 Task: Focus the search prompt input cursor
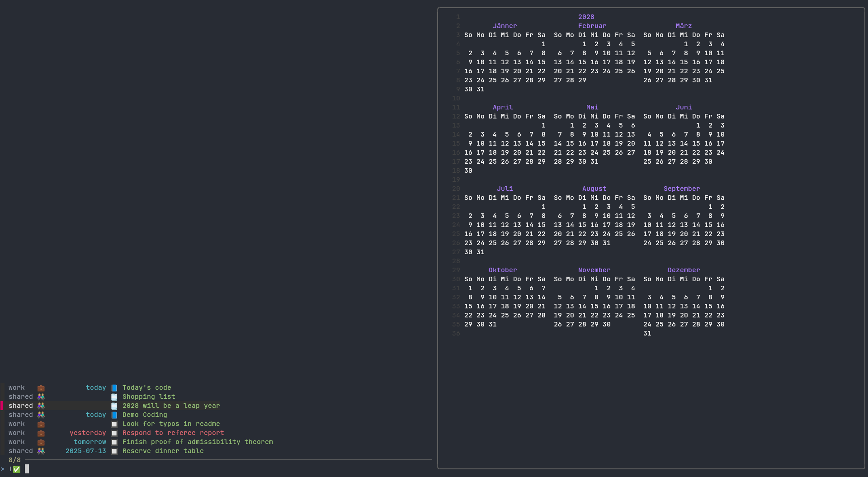tap(27, 469)
